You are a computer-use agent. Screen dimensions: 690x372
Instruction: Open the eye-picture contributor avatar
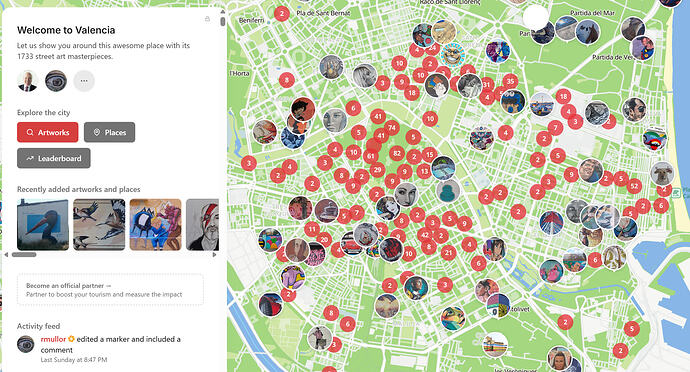[x=56, y=81]
